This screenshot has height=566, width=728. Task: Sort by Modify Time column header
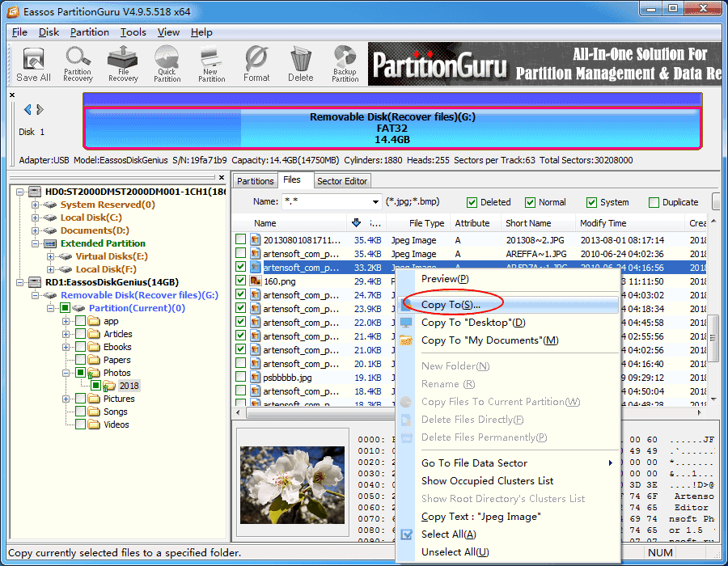629,223
